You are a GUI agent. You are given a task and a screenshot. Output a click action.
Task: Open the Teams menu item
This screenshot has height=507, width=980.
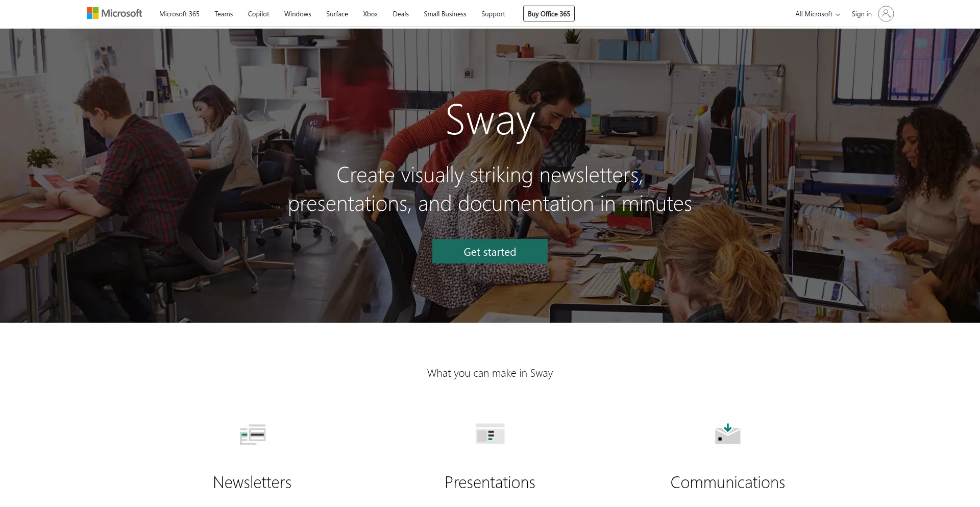224,14
